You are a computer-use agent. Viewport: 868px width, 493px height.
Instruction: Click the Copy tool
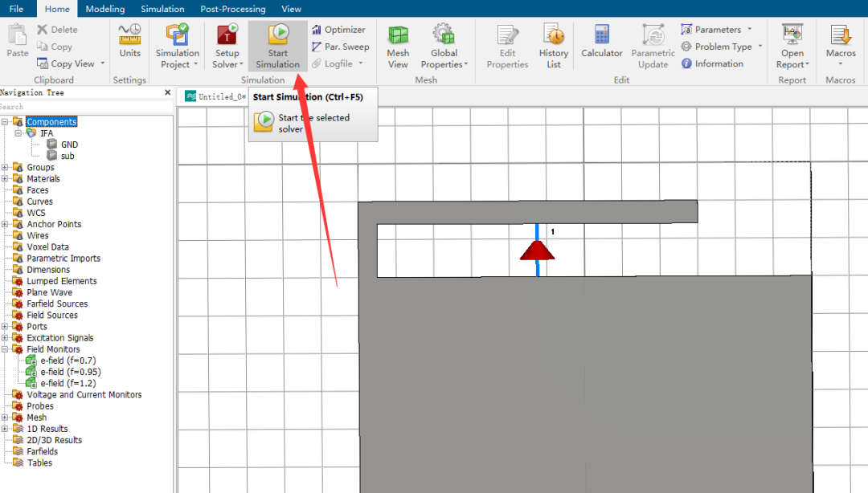click(x=55, y=47)
